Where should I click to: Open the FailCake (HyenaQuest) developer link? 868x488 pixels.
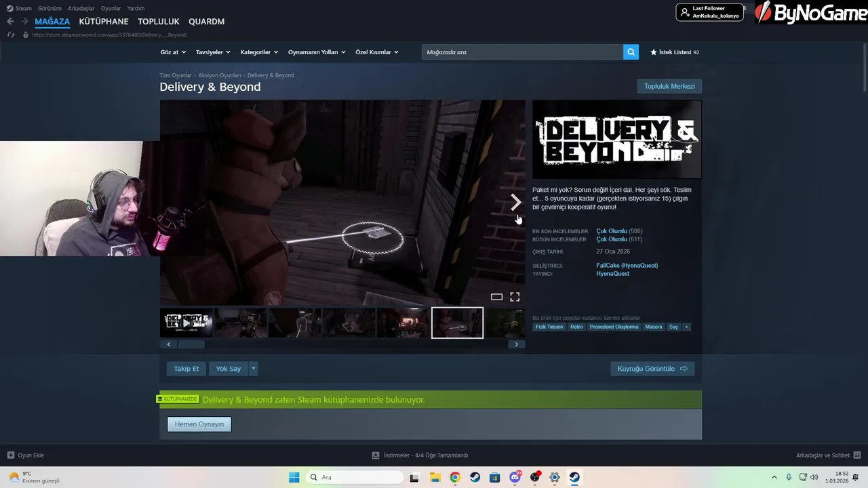pos(627,266)
